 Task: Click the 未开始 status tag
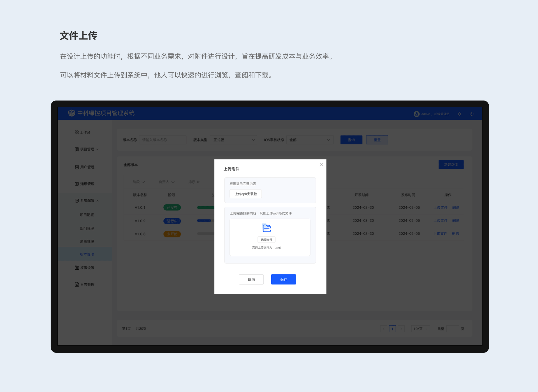tap(172, 234)
